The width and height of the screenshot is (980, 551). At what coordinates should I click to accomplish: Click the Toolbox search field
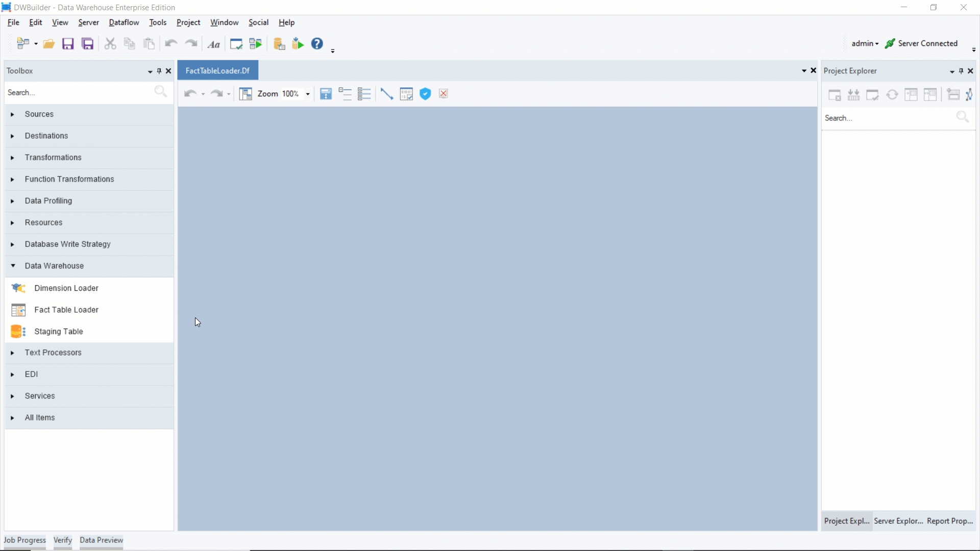[x=77, y=92]
